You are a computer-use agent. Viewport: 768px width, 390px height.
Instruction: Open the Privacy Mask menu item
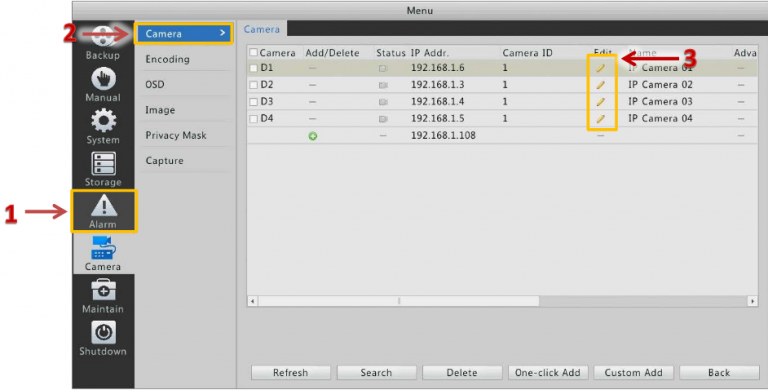tap(176, 135)
